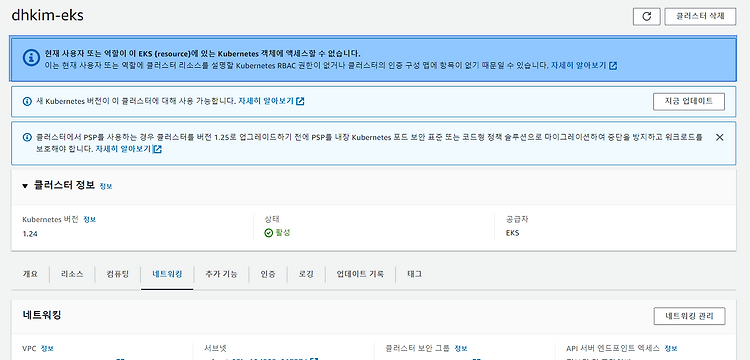Click the 공급자 label
The height and width of the screenshot is (360, 750).
coord(517,219)
